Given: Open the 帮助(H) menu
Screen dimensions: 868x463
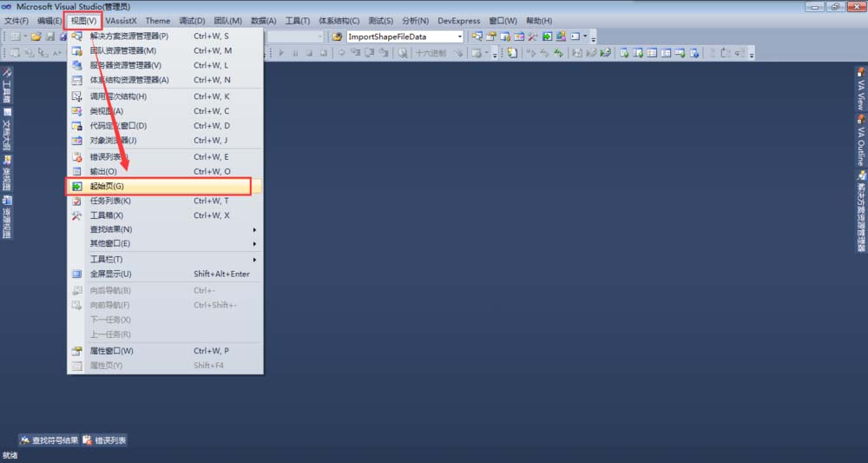Looking at the screenshot, I should [x=539, y=21].
